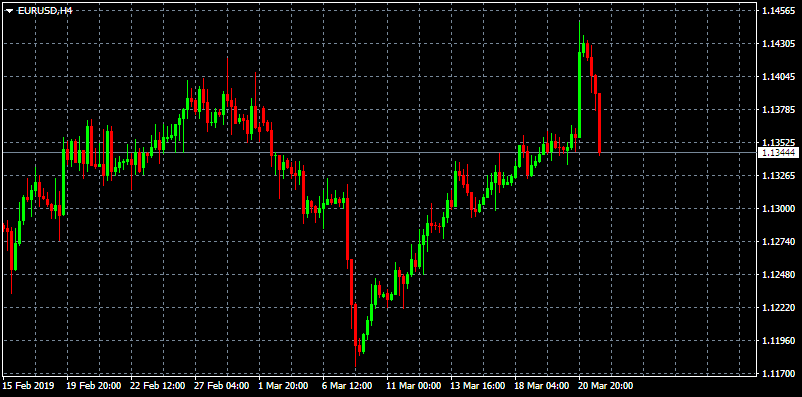Click the 1.11960 price scale label

pos(778,340)
